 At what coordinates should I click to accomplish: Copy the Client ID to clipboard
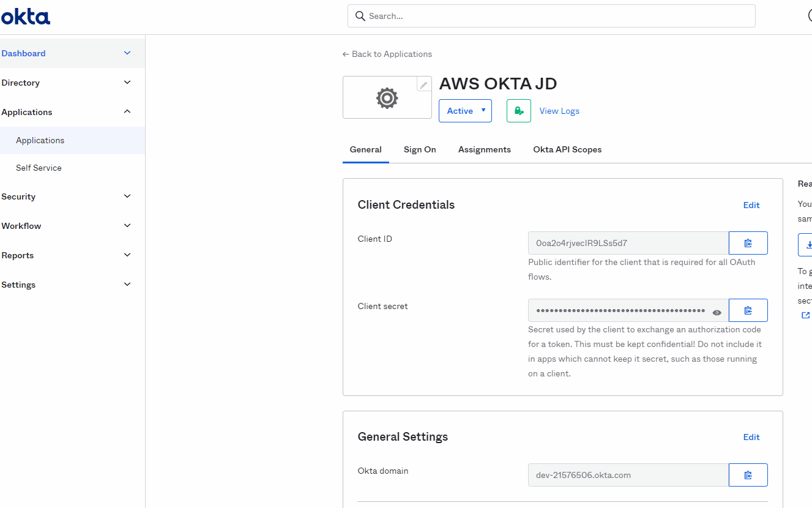click(x=748, y=243)
